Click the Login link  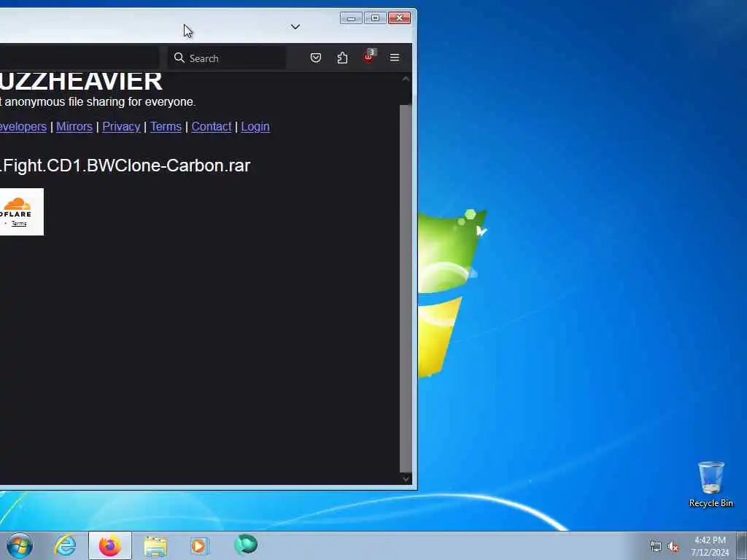click(x=255, y=127)
